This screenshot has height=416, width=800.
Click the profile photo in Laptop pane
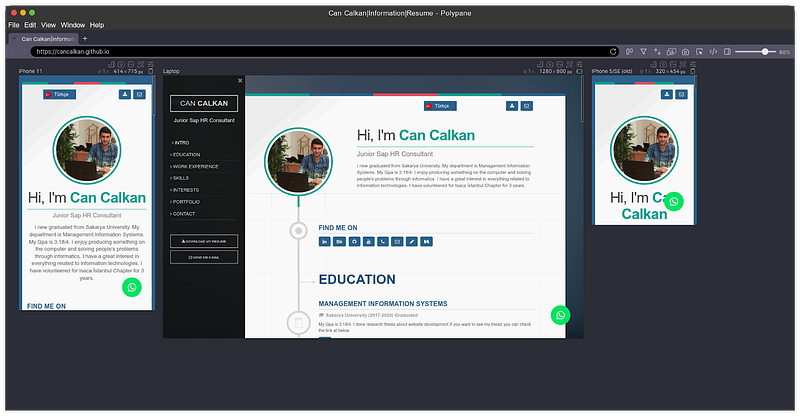(x=298, y=161)
